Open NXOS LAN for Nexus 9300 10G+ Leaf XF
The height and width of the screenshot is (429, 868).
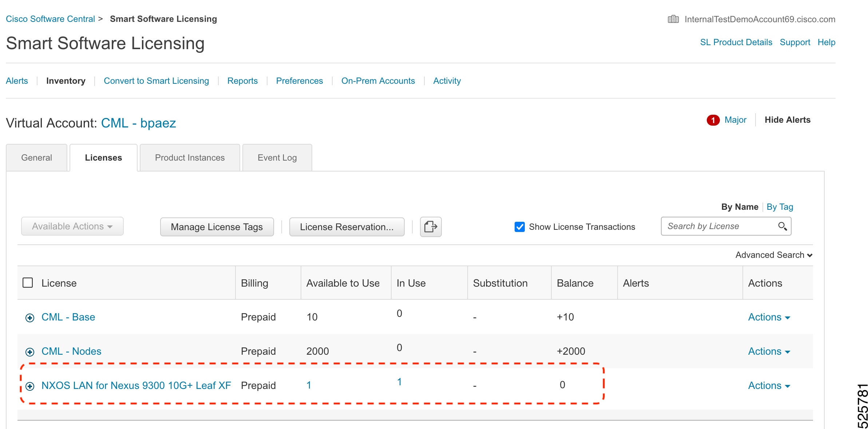(136, 385)
